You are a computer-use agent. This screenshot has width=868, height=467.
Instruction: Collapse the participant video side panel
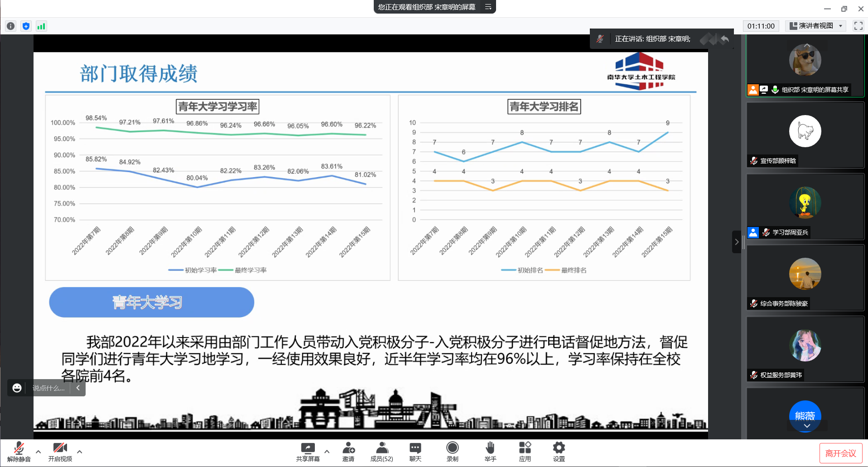737,242
